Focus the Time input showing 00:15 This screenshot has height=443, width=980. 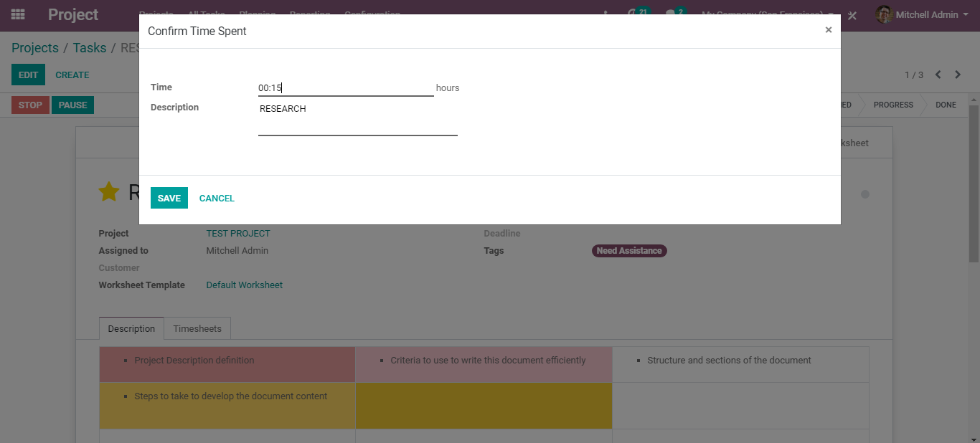pyautogui.click(x=346, y=88)
